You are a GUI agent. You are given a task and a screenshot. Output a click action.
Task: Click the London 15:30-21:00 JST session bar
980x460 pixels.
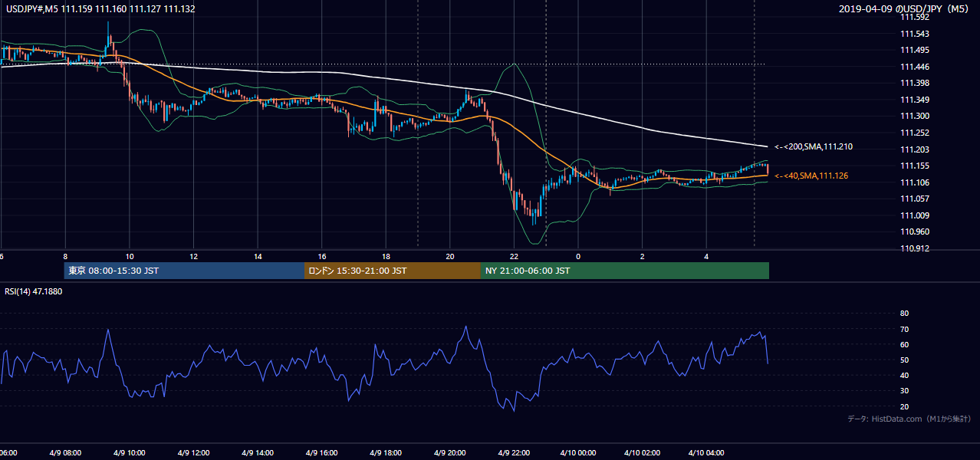click(393, 271)
